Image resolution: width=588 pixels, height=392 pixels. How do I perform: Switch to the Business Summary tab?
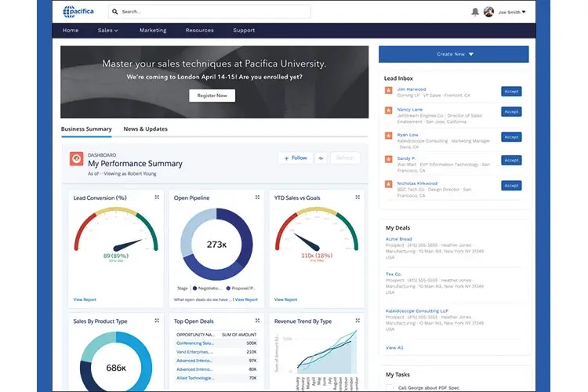click(86, 129)
